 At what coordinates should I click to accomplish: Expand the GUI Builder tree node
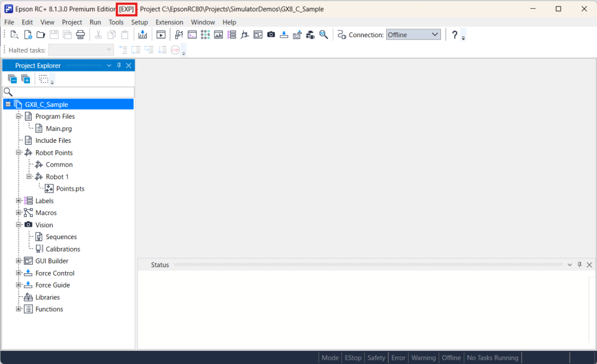tap(19, 261)
